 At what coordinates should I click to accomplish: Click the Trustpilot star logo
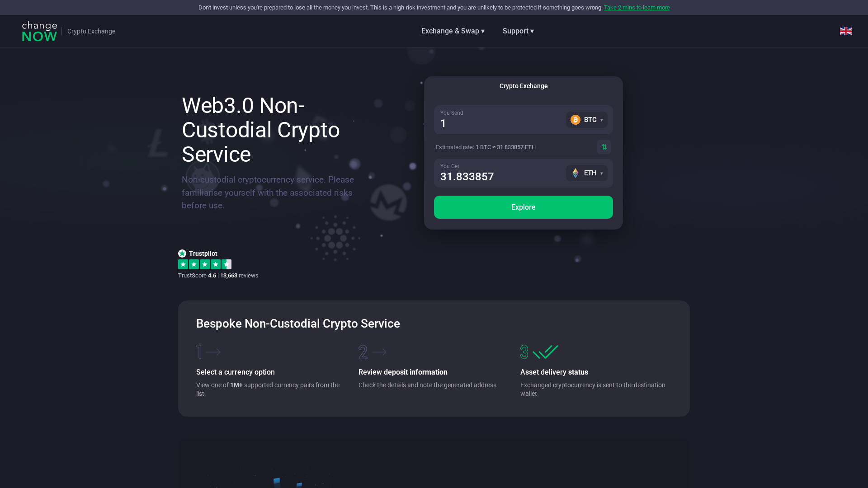coord(182,253)
